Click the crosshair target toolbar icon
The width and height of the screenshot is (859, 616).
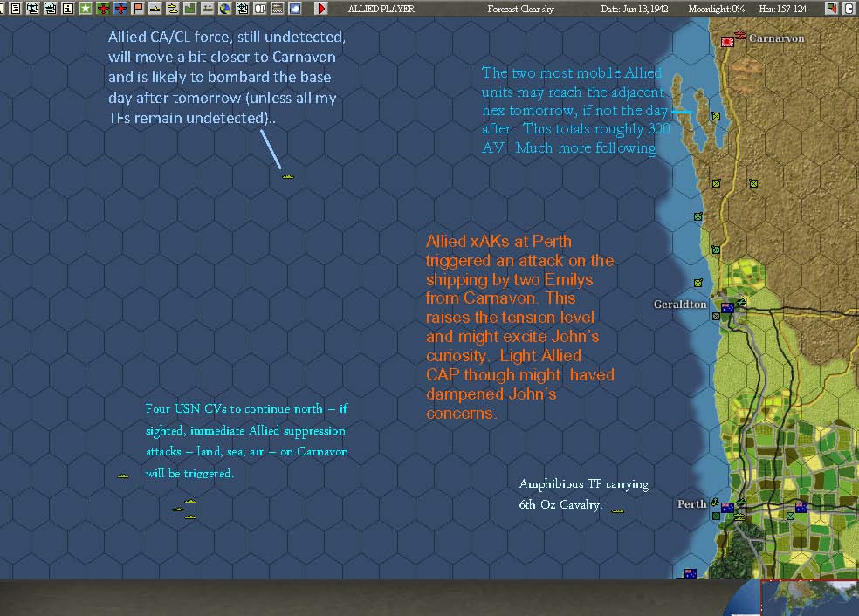coord(243,8)
